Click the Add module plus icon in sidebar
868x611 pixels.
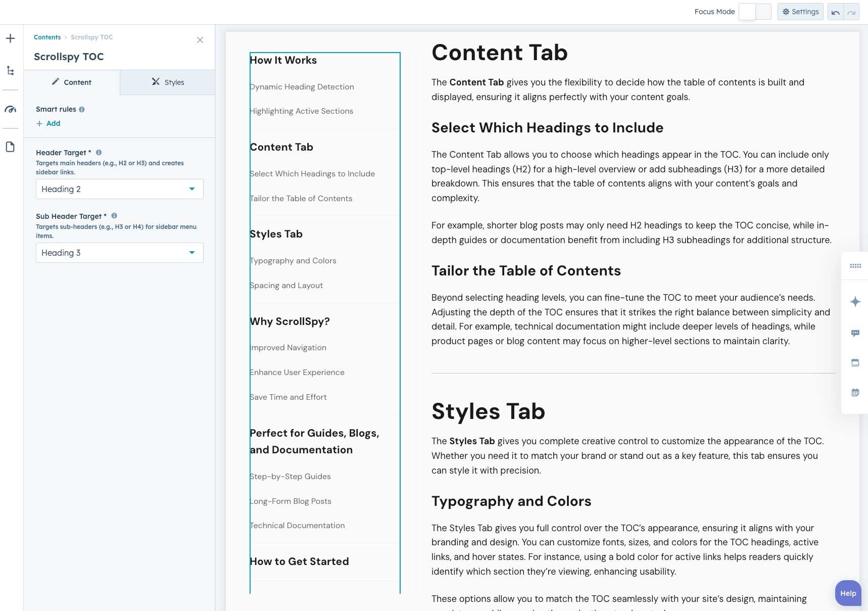pos(10,38)
